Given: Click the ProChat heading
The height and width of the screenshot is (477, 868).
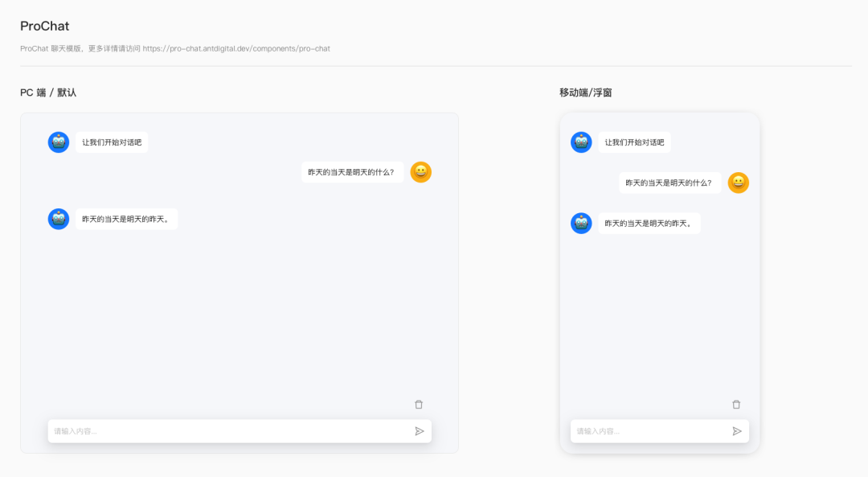Looking at the screenshot, I should [44, 26].
